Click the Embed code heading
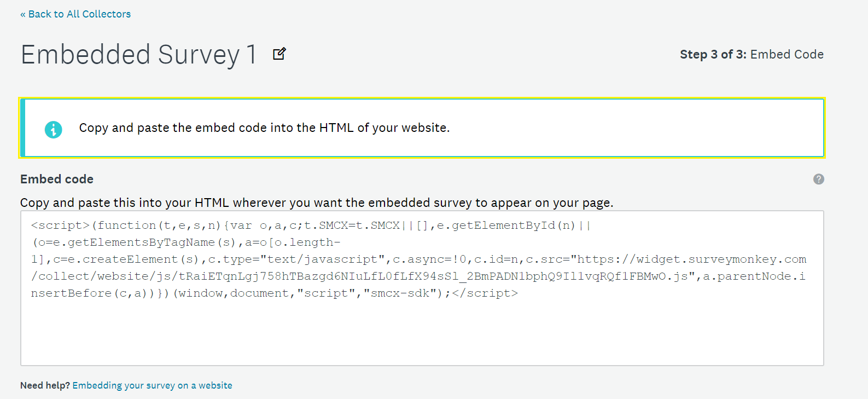 click(x=56, y=179)
